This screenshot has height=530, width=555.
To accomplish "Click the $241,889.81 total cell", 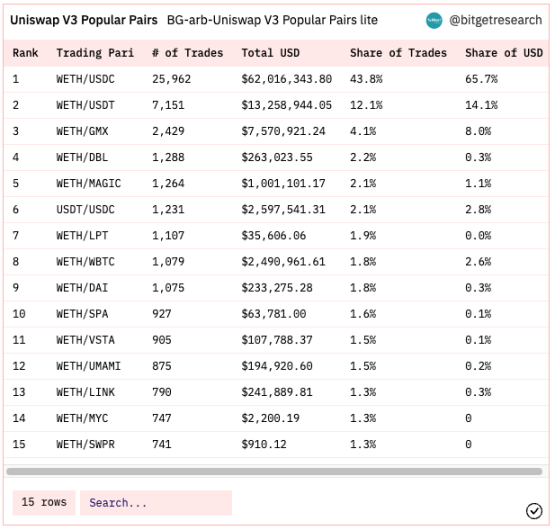I will pyautogui.click(x=277, y=392).
